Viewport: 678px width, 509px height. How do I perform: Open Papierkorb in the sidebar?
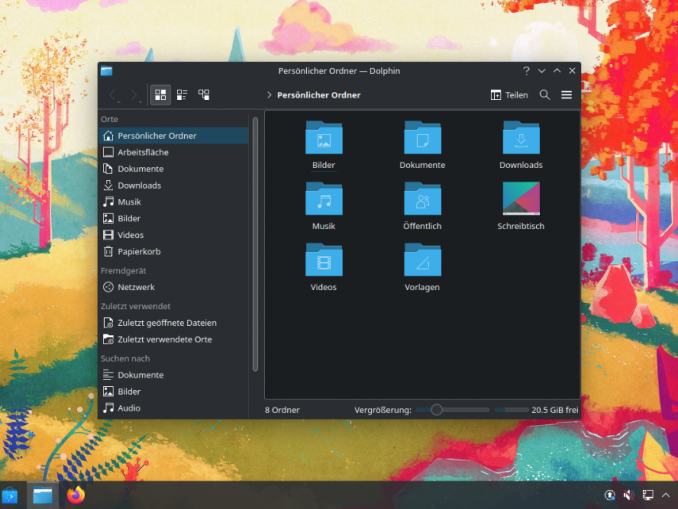[138, 251]
